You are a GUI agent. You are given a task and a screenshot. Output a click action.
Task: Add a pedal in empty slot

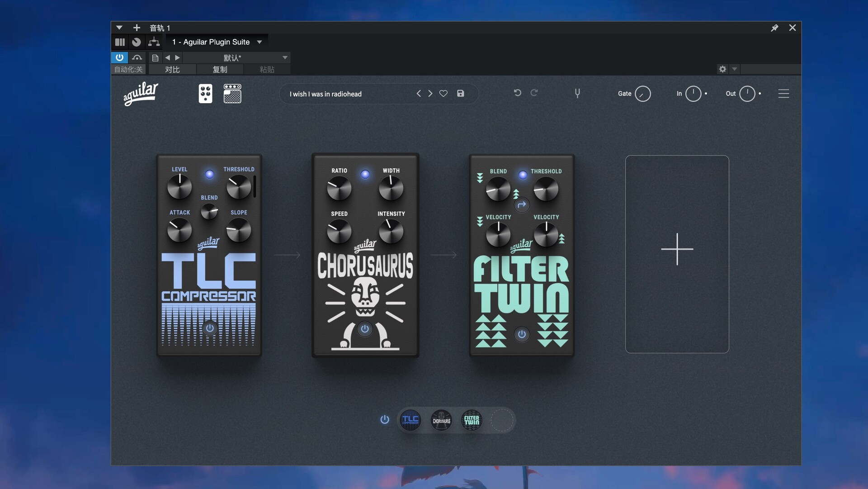point(677,249)
